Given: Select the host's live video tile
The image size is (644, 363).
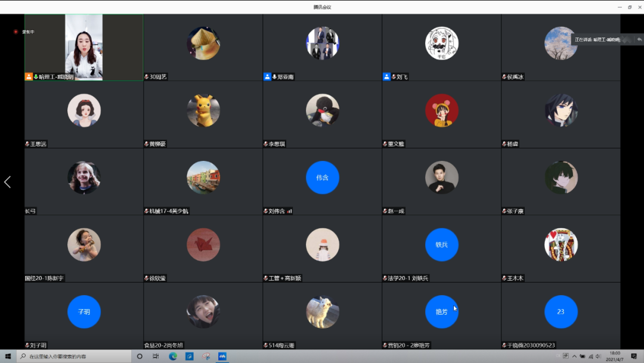Looking at the screenshot, I should pos(83,47).
